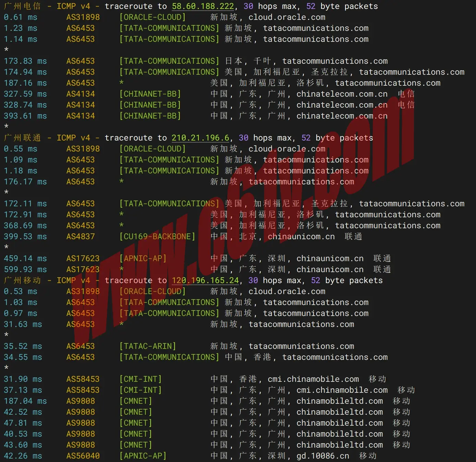The image size is (476, 462).
Task: Select the 0.53 ms latency value
Action: click(x=21, y=291)
